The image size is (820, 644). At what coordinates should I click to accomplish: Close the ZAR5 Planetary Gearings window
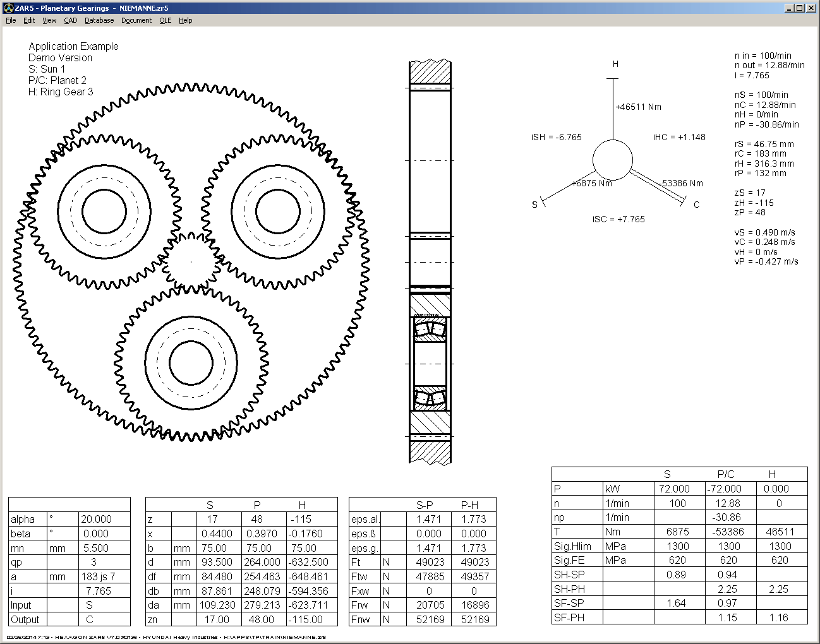(811, 8)
